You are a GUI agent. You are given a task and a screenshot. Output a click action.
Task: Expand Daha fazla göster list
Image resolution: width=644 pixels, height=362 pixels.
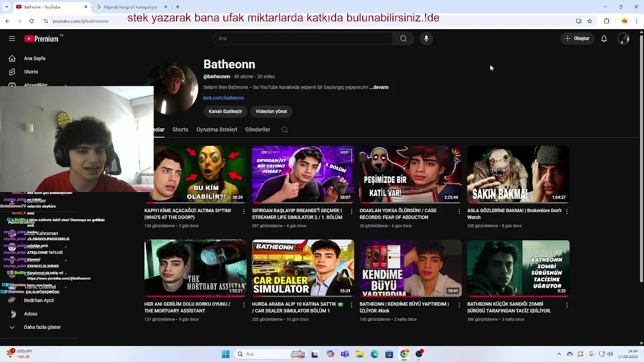click(x=42, y=327)
